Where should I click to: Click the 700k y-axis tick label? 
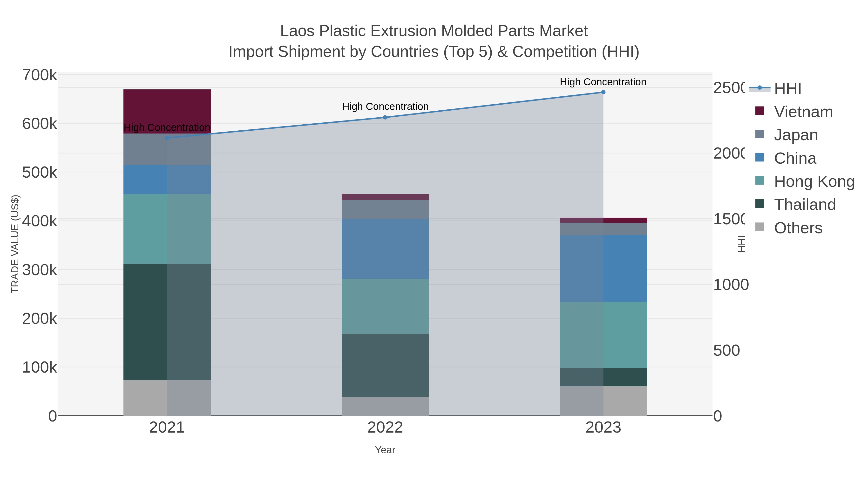point(40,75)
